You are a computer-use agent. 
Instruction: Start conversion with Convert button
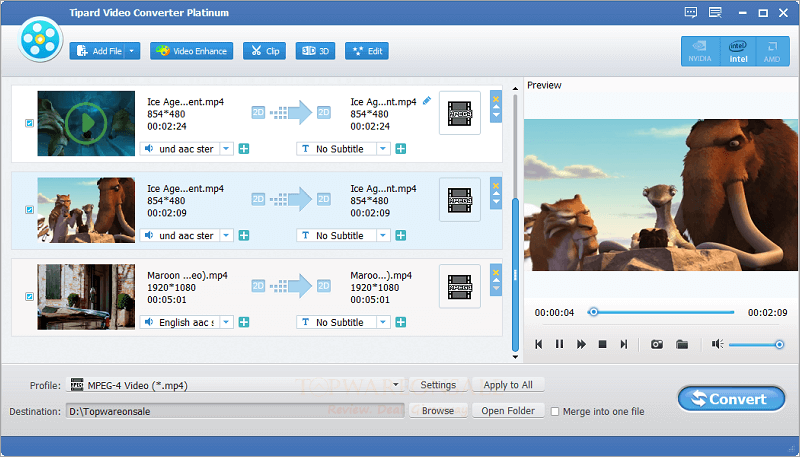click(x=731, y=399)
